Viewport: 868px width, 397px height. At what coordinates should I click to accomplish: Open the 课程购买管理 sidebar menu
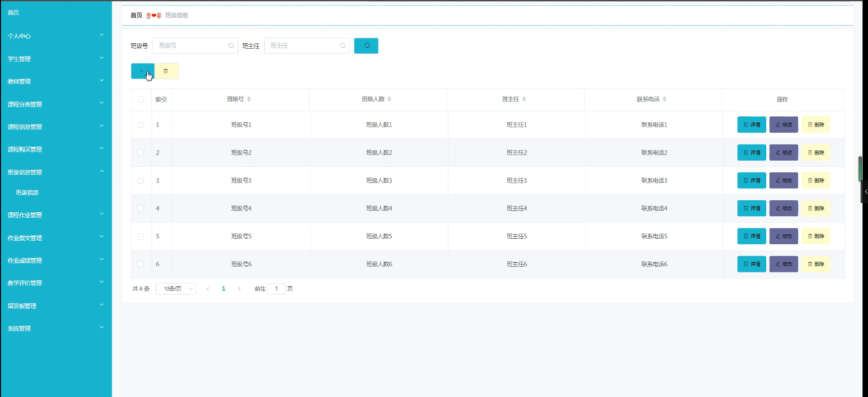pyautogui.click(x=55, y=149)
